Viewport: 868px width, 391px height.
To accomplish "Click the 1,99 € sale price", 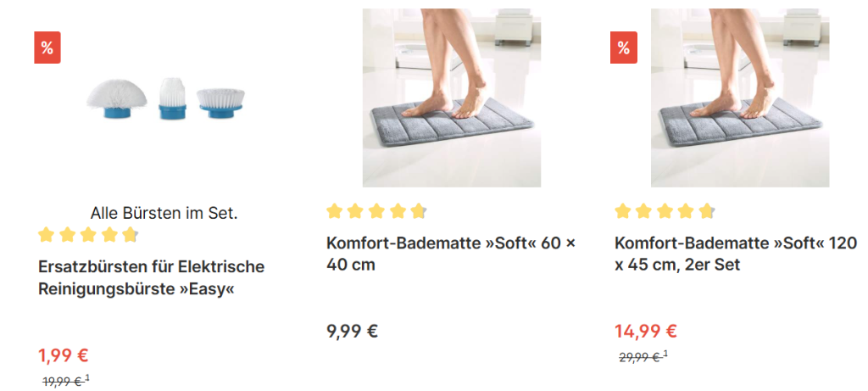I will pyautogui.click(x=64, y=355).
